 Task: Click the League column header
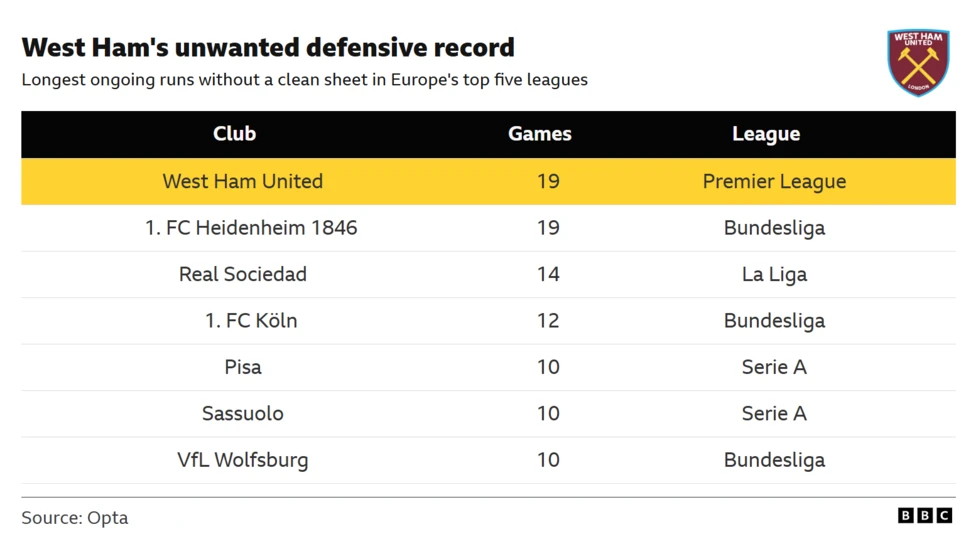766,134
